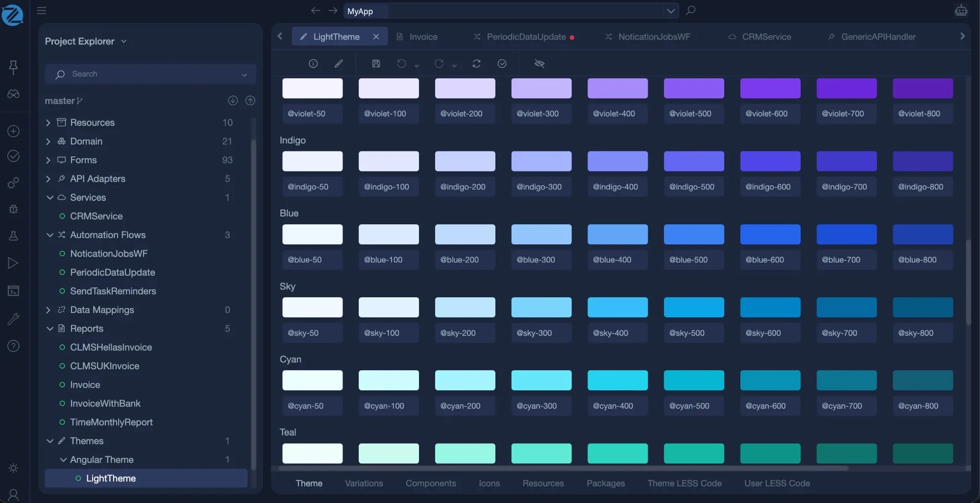
Task: Open the help question mark icon
Action: tap(13, 346)
